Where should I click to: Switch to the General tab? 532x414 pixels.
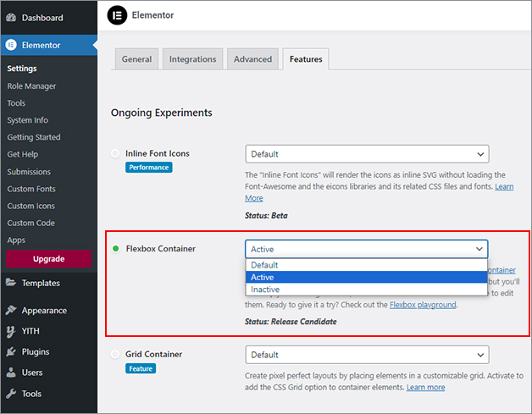pos(136,59)
